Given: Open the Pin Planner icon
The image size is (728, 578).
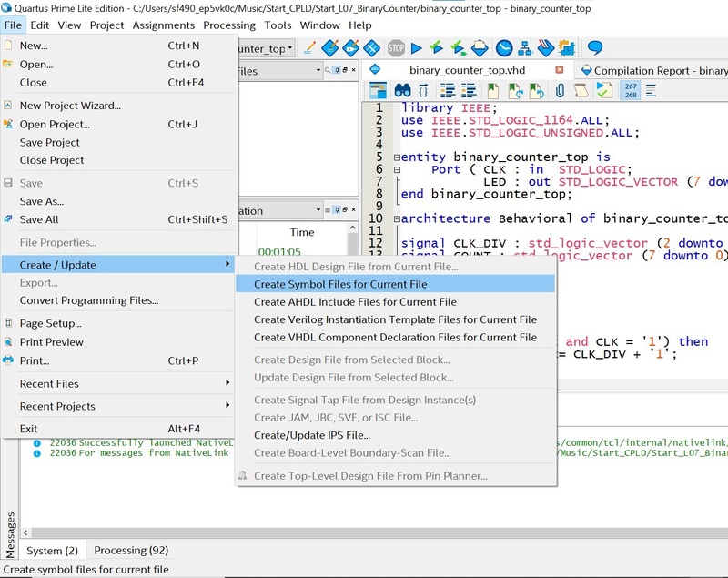Looking at the screenshot, I should 350,48.
